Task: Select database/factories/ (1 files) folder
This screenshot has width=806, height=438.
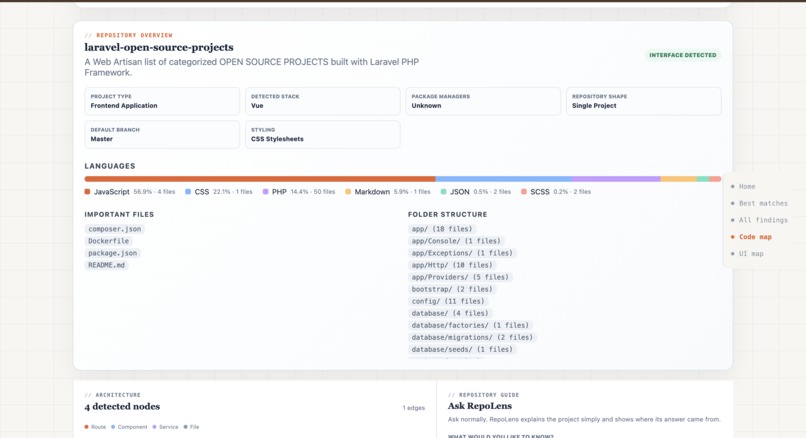Action: pos(470,325)
